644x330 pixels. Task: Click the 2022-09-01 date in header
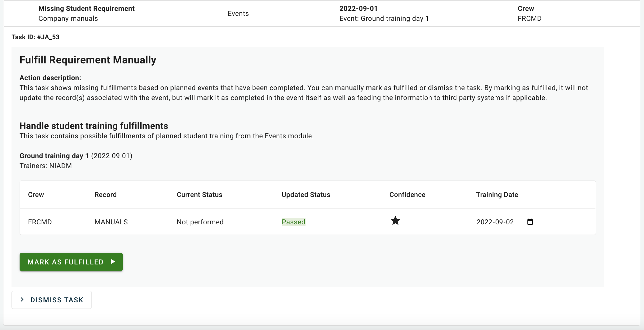(358, 8)
